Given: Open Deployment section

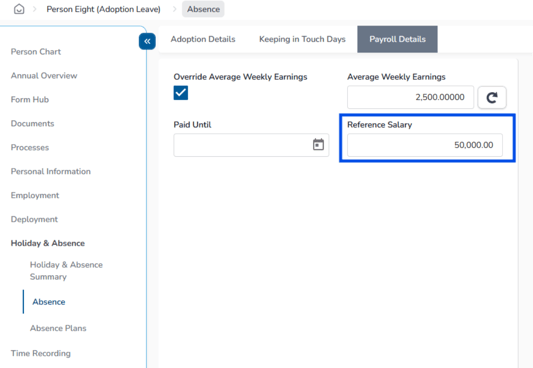Looking at the screenshot, I should (34, 219).
